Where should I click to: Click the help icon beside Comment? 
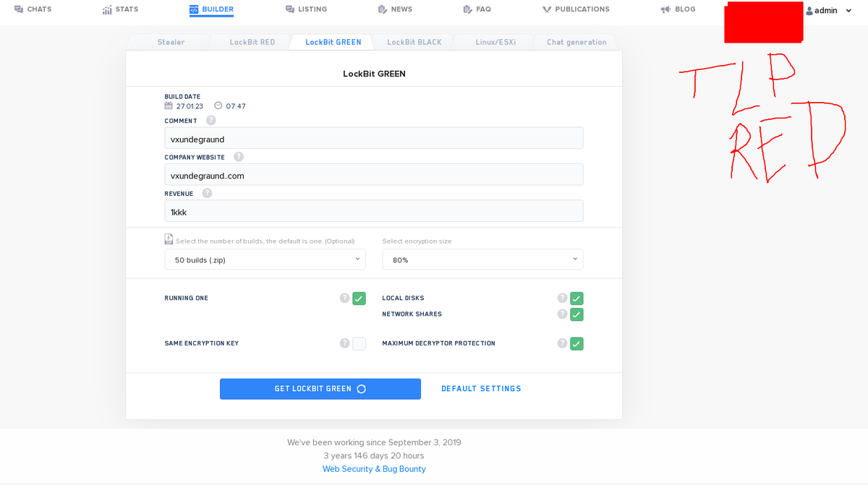(211, 120)
